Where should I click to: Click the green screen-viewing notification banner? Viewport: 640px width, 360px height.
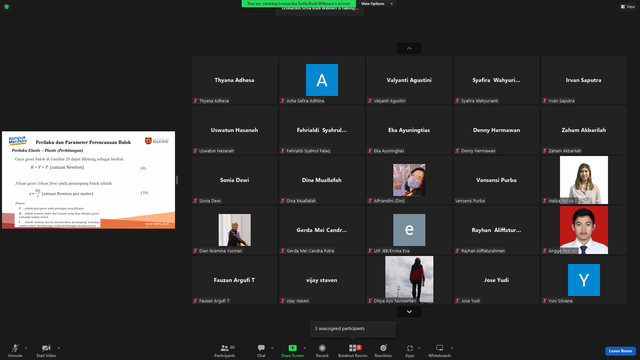point(298,4)
